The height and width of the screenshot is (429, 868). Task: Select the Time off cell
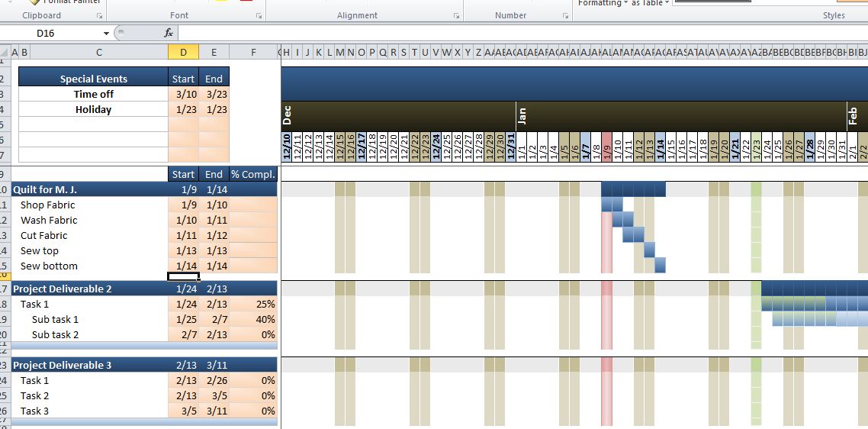[94, 94]
